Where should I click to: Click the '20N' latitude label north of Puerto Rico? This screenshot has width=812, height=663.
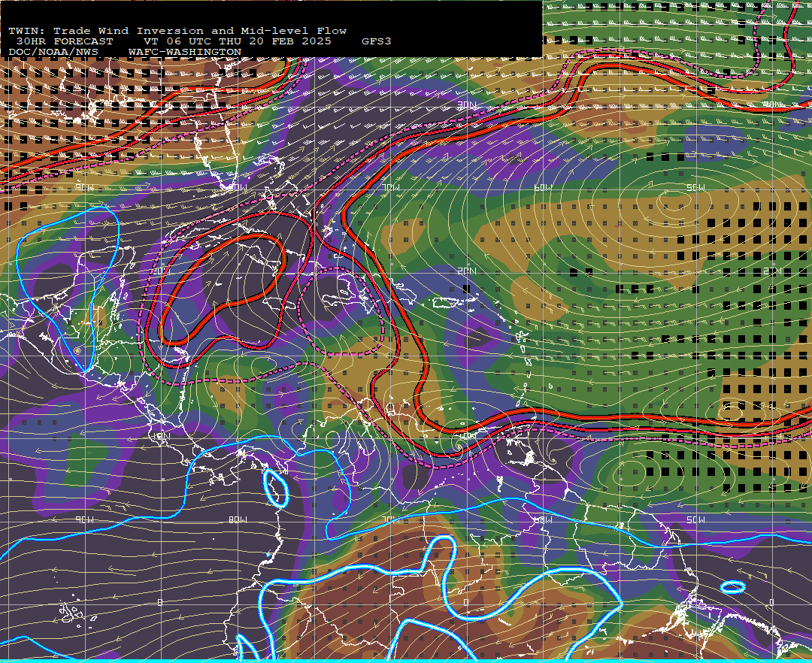[x=466, y=271]
